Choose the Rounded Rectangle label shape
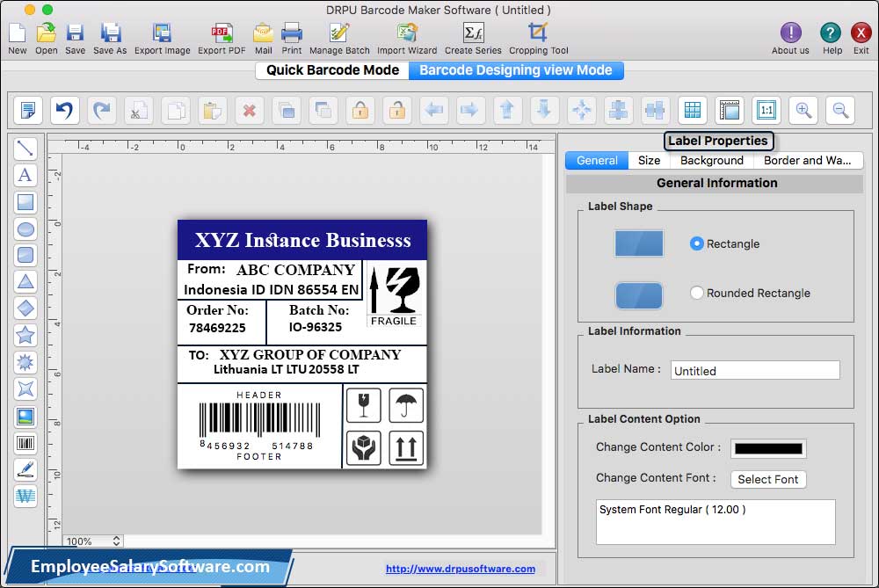Viewport: 879px width, 588px height. click(697, 293)
